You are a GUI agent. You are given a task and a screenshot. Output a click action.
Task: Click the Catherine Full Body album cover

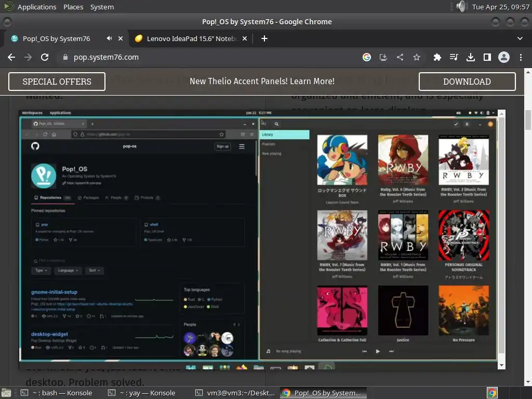(x=342, y=311)
